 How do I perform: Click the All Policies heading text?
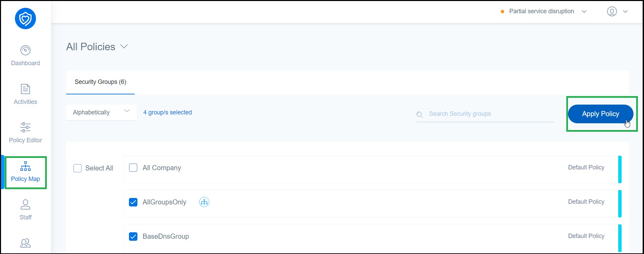click(x=91, y=47)
